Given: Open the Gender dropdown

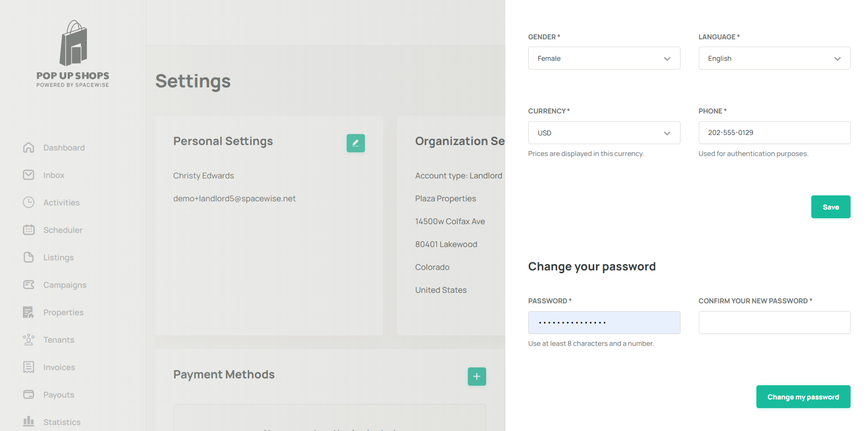Looking at the screenshot, I should pyautogui.click(x=604, y=58).
